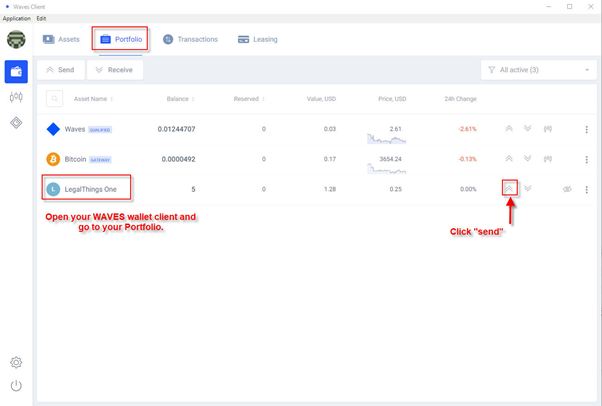Open three-dot menu in LegalThings One row

tap(586, 189)
